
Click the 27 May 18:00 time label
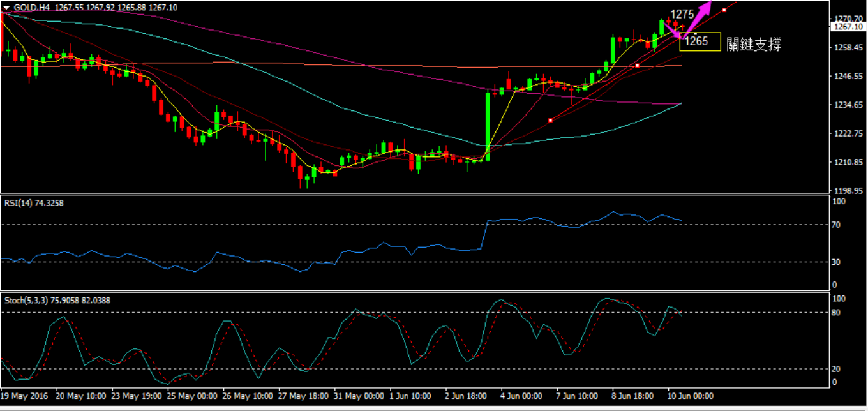coord(304,396)
